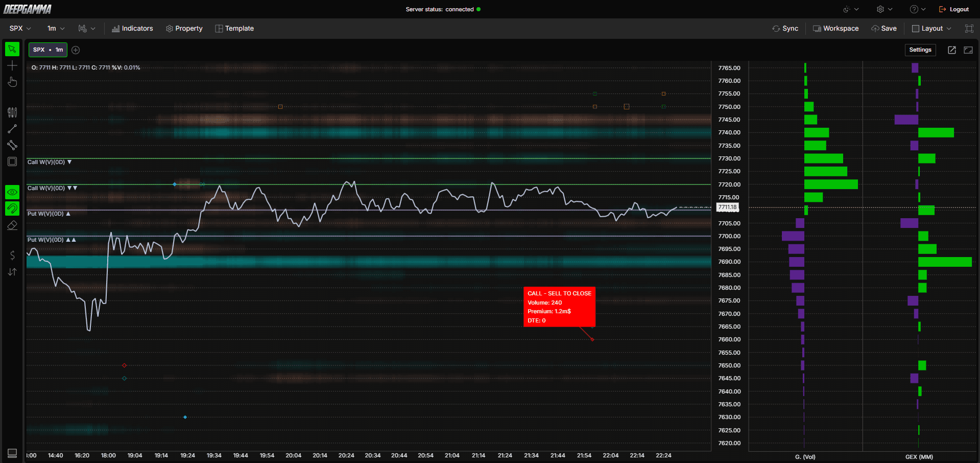Click the CALL - SELL TO CLOSE tooltip
Screen dimensions: 980x463
click(559, 307)
